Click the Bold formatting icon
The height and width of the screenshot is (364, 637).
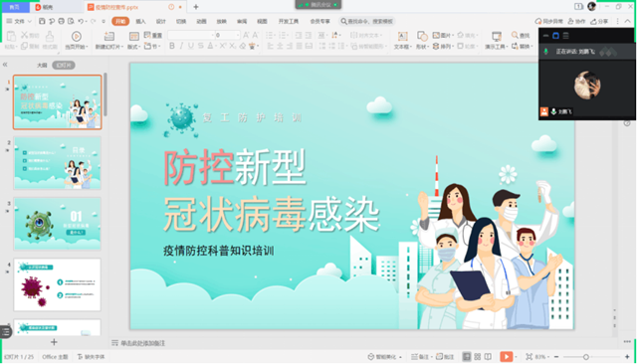(x=172, y=47)
